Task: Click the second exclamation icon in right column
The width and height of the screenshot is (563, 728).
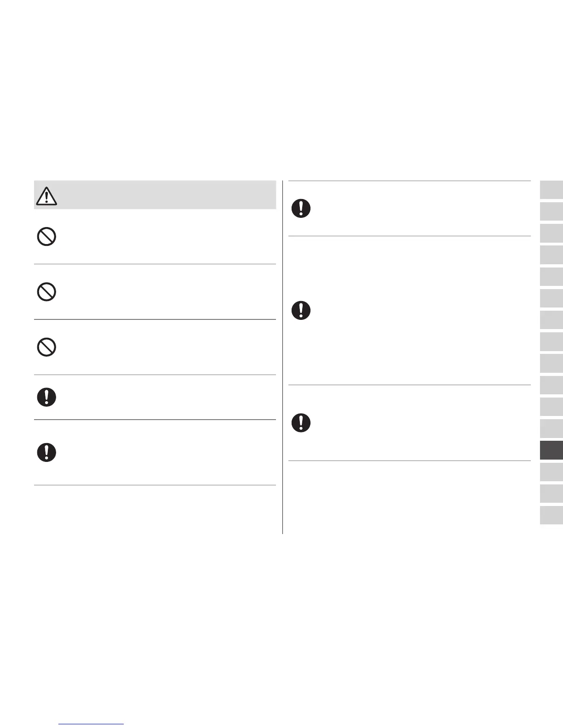Action: pos(301,310)
